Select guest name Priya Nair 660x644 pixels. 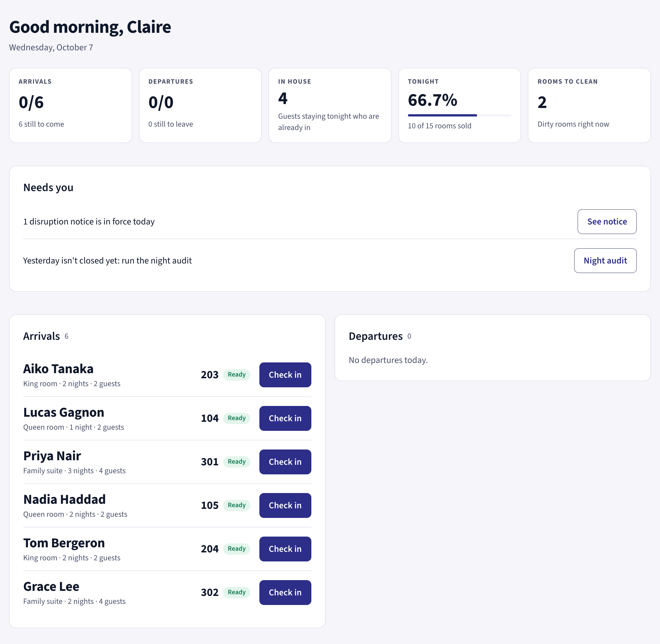pos(52,456)
